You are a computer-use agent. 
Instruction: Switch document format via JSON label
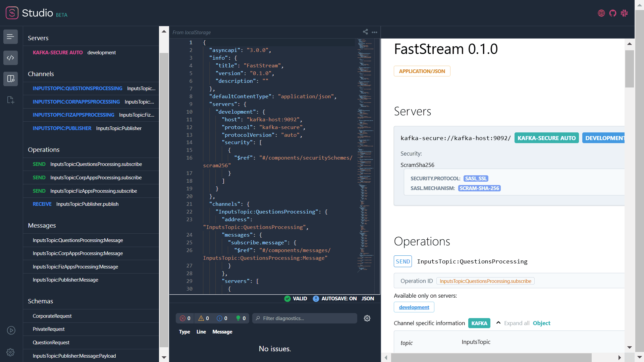(x=368, y=299)
